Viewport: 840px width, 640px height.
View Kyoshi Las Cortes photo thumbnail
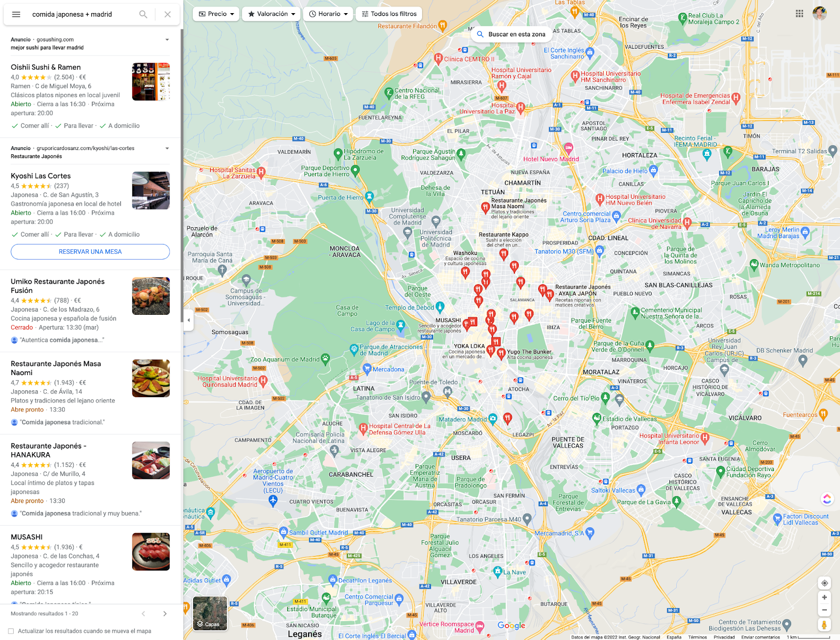pyautogui.click(x=151, y=190)
